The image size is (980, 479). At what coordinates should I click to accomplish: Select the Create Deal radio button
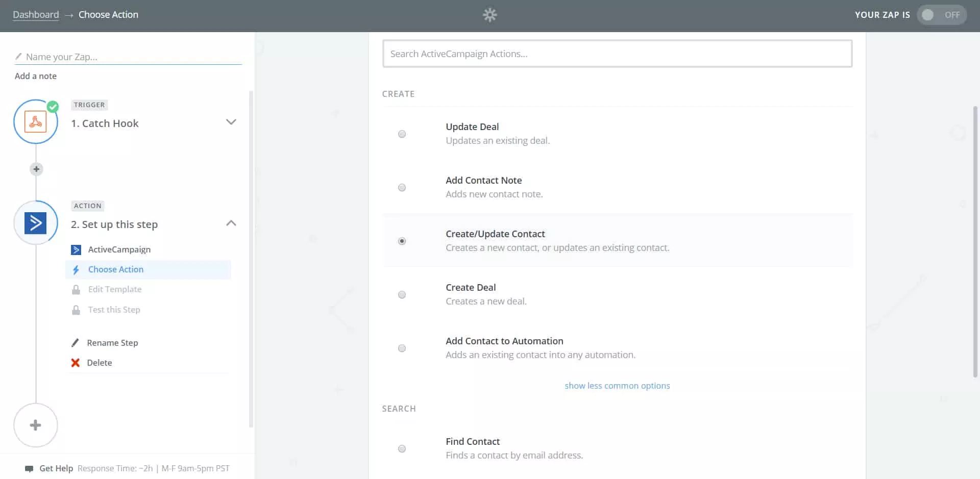click(402, 295)
